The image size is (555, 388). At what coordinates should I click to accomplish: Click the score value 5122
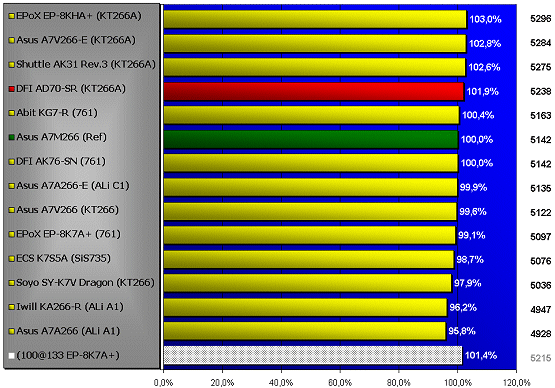541,212
